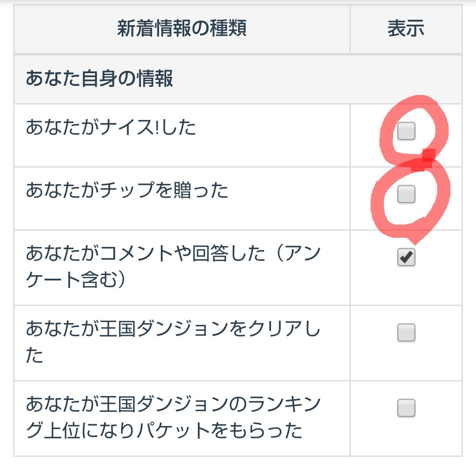476x467 pixels.
Task: Click the あなたがコメントや回答した text line
Action: pyautogui.click(x=173, y=254)
